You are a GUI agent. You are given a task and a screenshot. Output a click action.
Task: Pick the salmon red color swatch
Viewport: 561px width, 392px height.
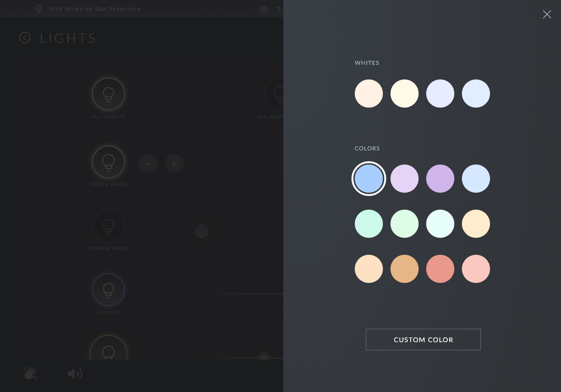pyautogui.click(x=440, y=269)
